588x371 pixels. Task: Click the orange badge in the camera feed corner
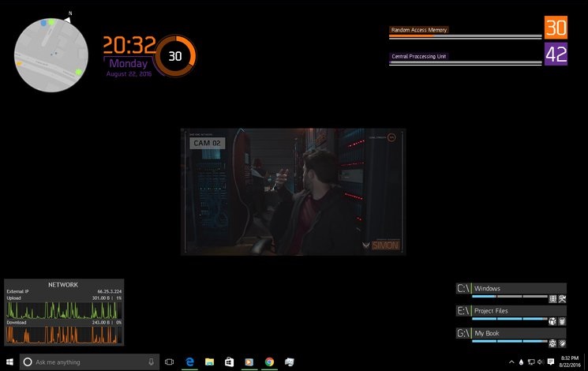[x=391, y=137]
